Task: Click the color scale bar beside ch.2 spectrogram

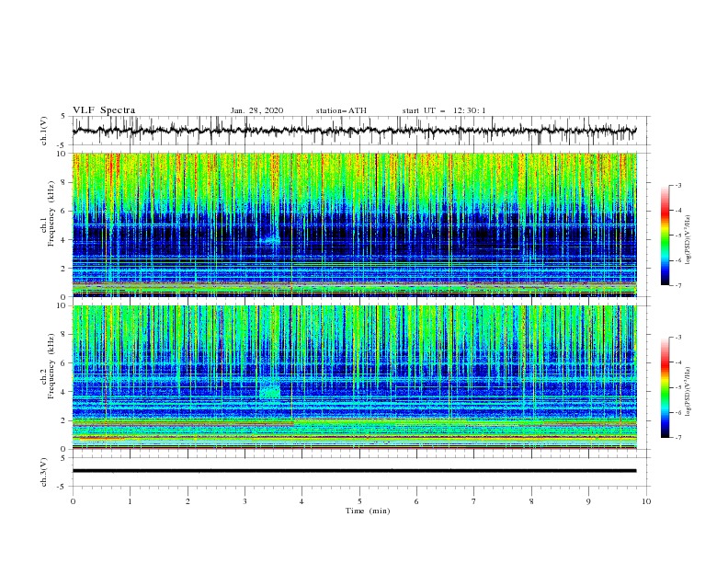Action: point(665,387)
